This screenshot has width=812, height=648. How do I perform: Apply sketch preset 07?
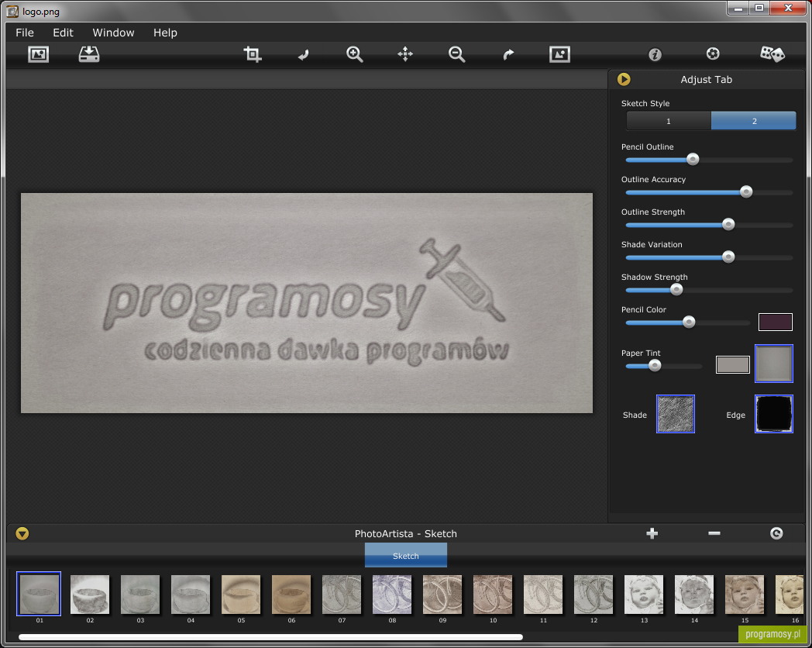(x=341, y=595)
